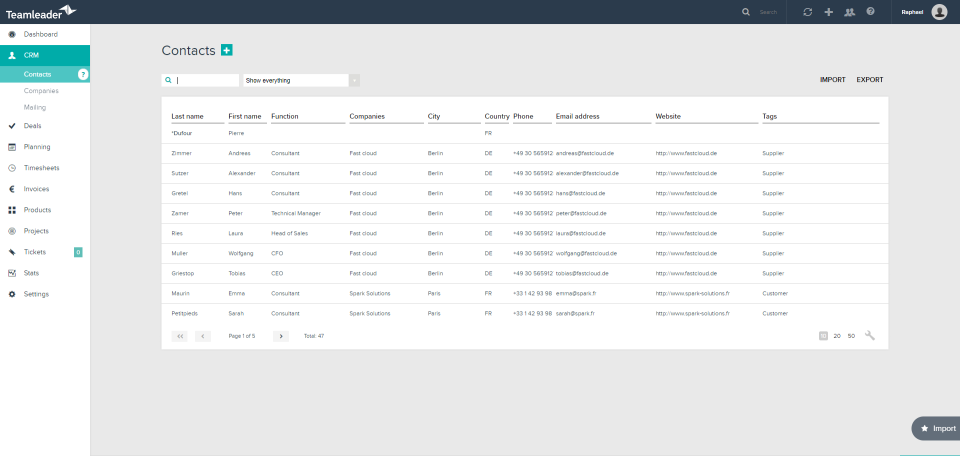Sort by Last name column header
Viewport: 960px width, 456px height.
tap(187, 116)
